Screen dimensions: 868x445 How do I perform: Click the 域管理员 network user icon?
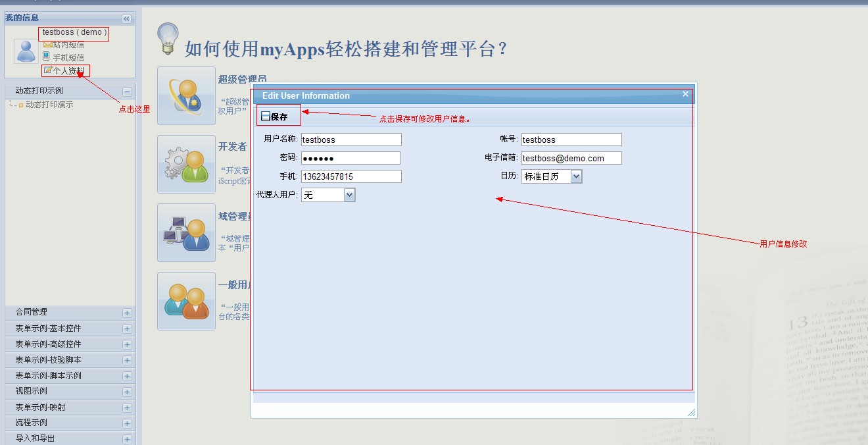pyautogui.click(x=187, y=233)
